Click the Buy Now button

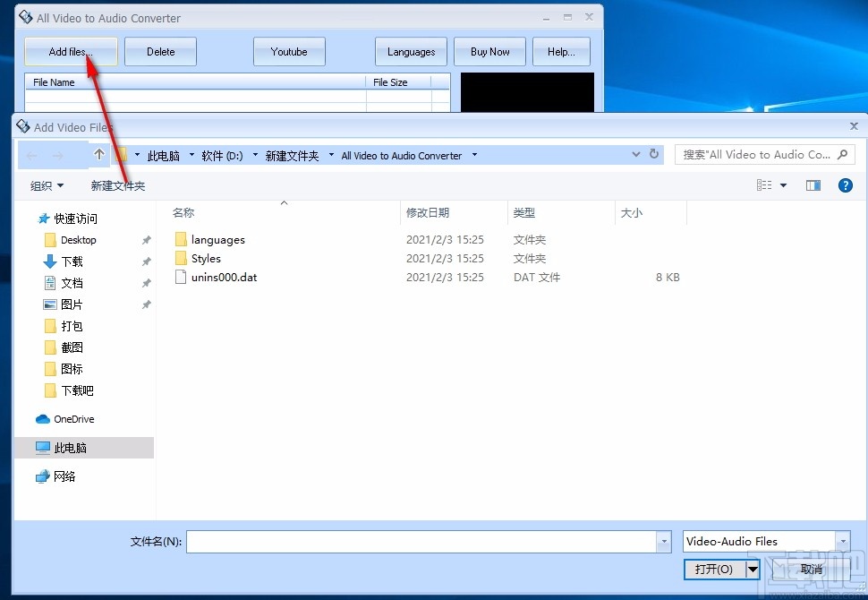point(489,51)
